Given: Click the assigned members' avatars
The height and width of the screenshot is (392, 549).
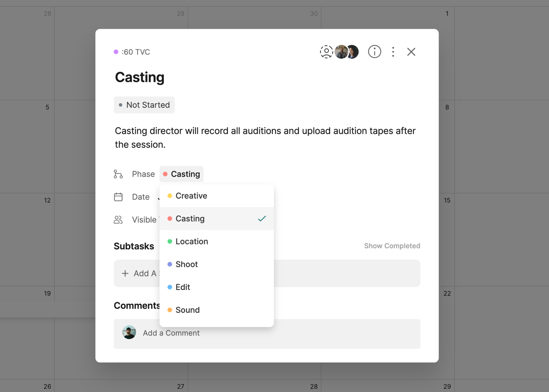Looking at the screenshot, I should [347, 52].
